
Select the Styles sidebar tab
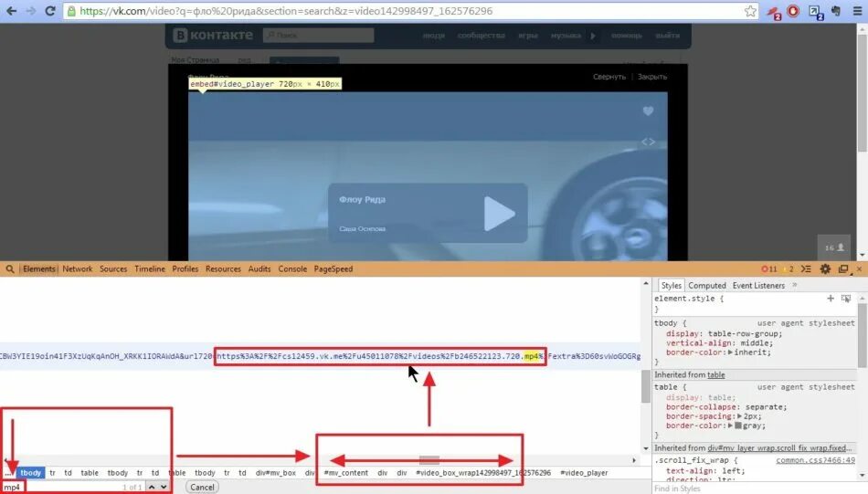tap(671, 286)
